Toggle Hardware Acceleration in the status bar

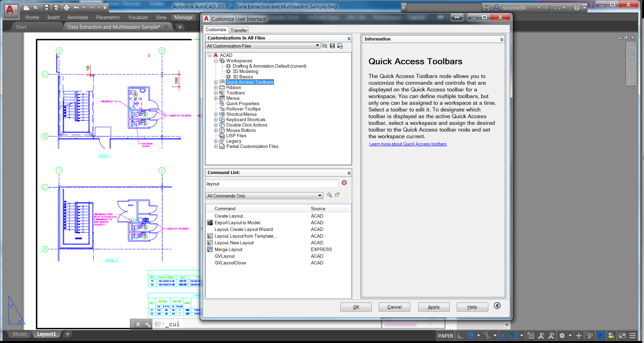pyautogui.click(x=601, y=335)
